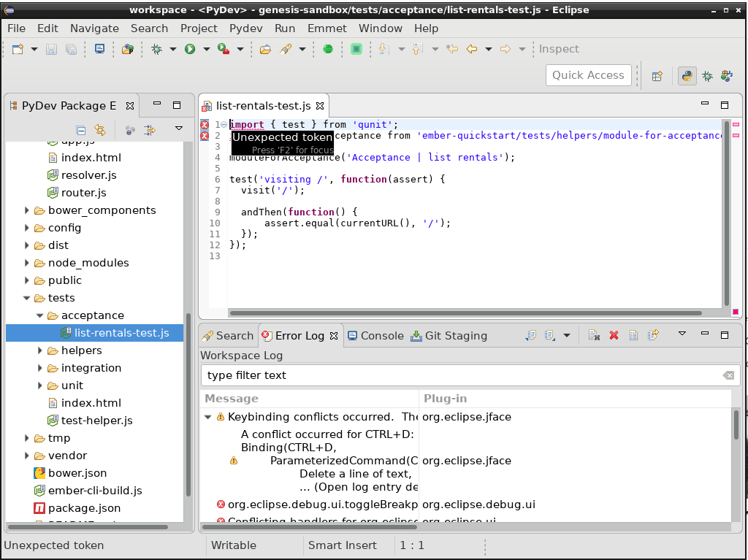
Task: Click Last Edit Location icon
Action: click(451, 49)
